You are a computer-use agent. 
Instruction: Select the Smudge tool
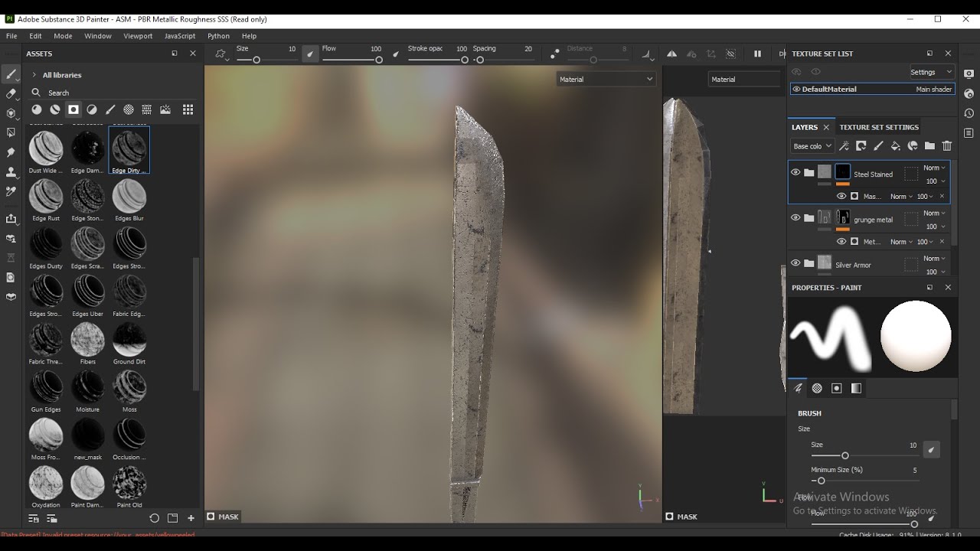[x=11, y=152]
